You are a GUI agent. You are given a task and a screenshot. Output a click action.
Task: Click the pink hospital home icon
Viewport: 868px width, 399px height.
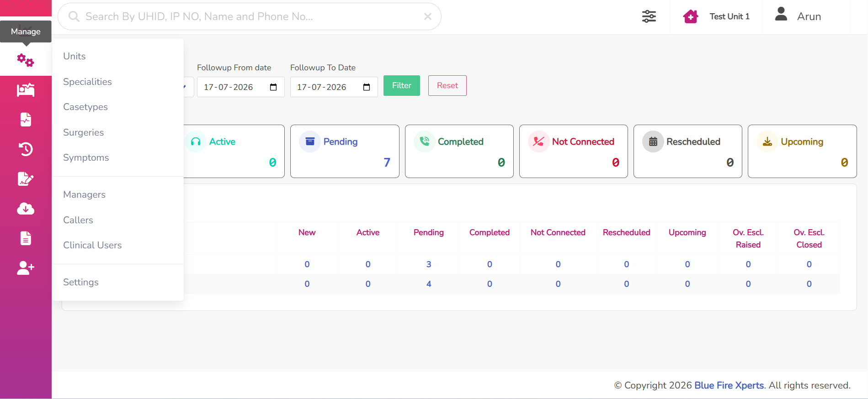(x=691, y=16)
